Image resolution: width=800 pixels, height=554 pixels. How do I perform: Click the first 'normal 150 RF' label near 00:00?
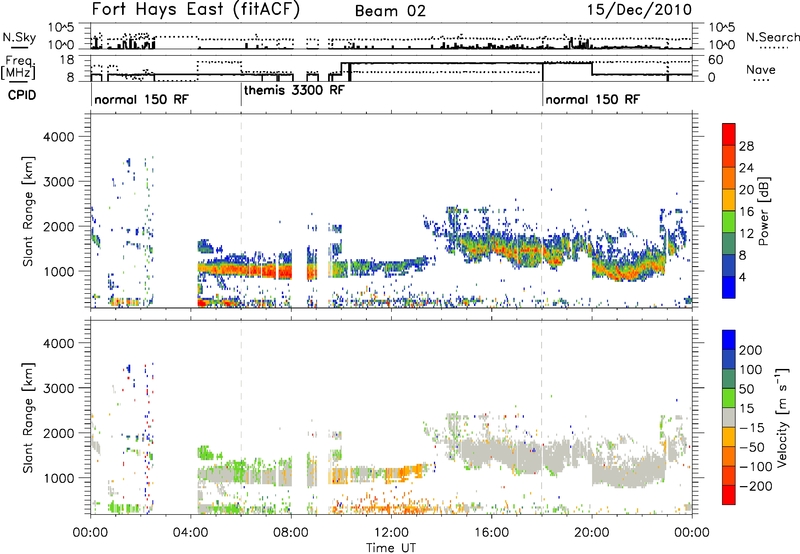pos(141,99)
